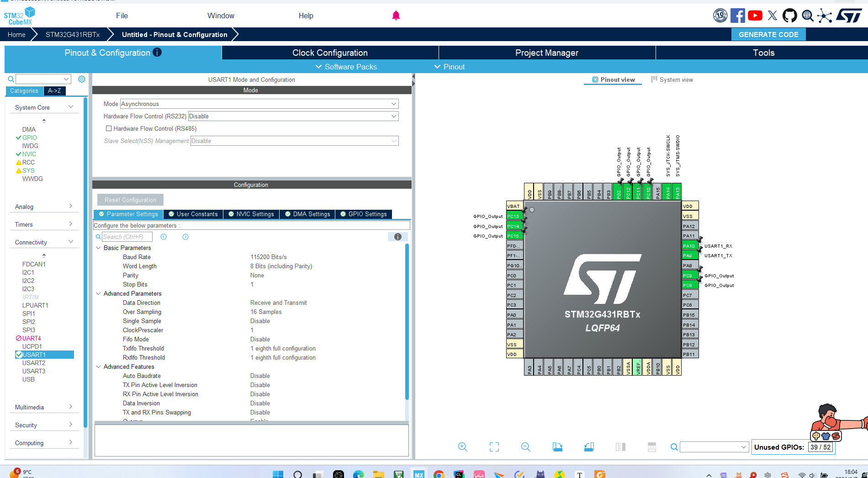
Task: Open the Mode Asynchronous dropdown
Action: [259, 104]
